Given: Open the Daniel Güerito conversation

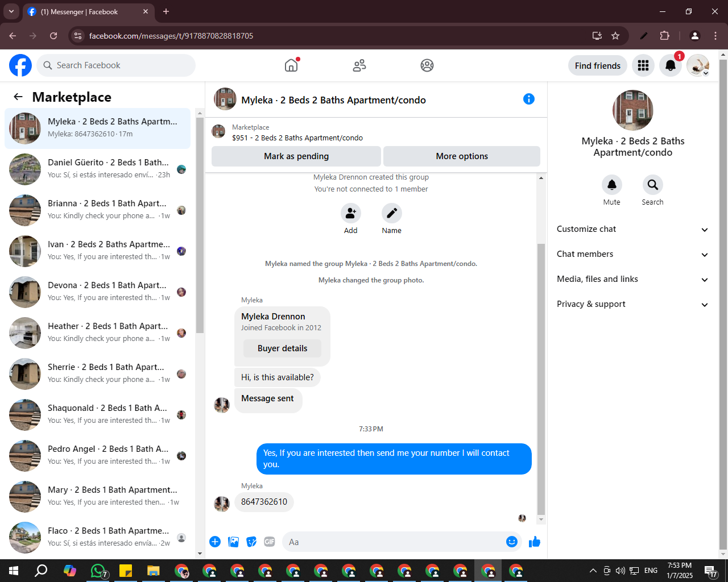Looking at the screenshot, I should coord(98,169).
